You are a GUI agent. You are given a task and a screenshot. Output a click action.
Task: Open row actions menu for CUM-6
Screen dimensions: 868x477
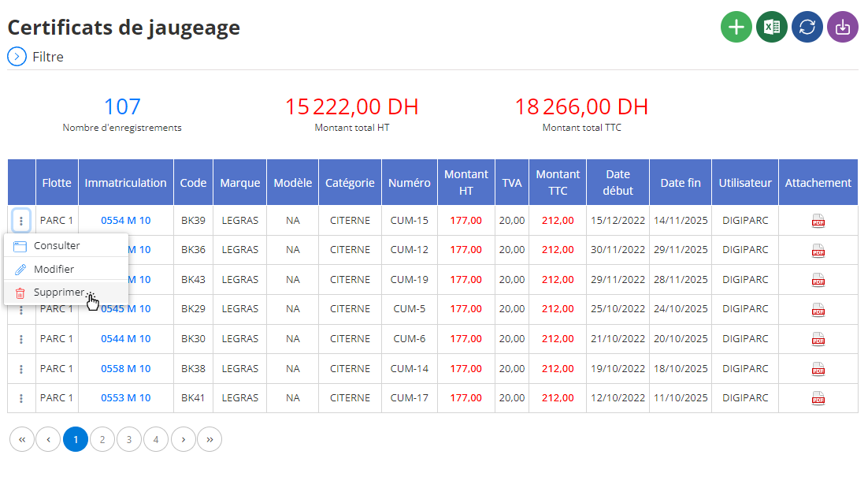[x=21, y=339]
